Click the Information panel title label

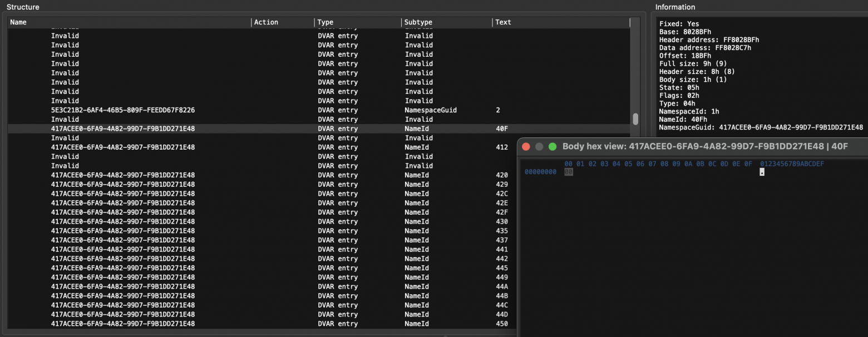tap(675, 7)
